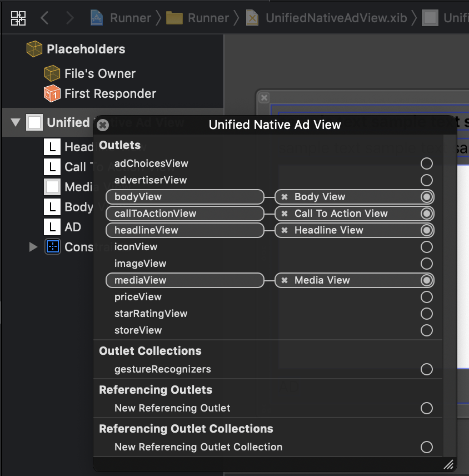Open the related items grid menu
Image resolution: width=469 pixels, height=476 pixels.
click(18, 18)
